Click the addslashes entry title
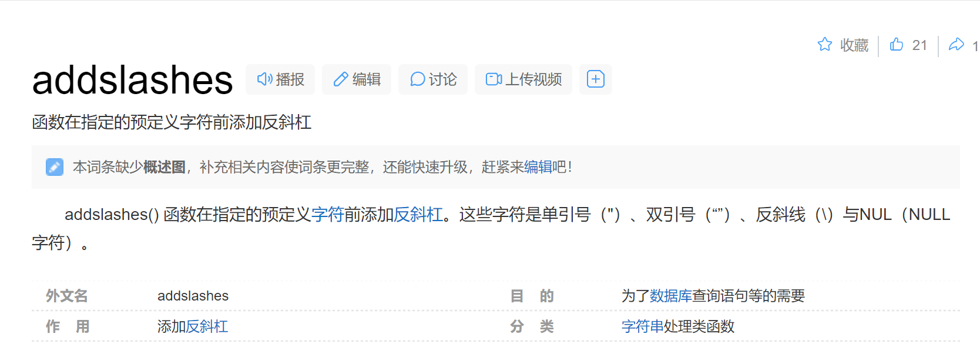 click(x=133, y=80)
